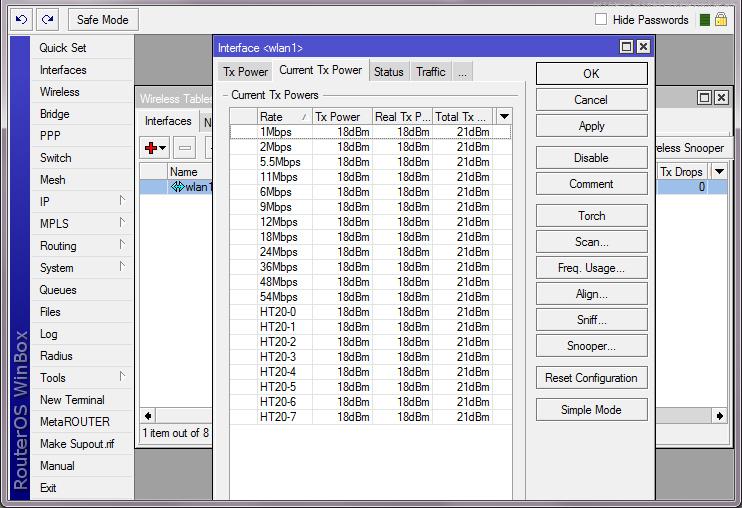The image size is (742, 508).
Task: Click the Comment button
Action: [x=592, y=184]
